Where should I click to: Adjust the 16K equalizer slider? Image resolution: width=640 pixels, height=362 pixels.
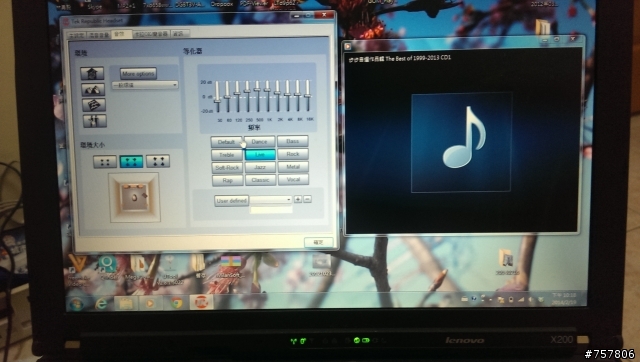point(308,96)
